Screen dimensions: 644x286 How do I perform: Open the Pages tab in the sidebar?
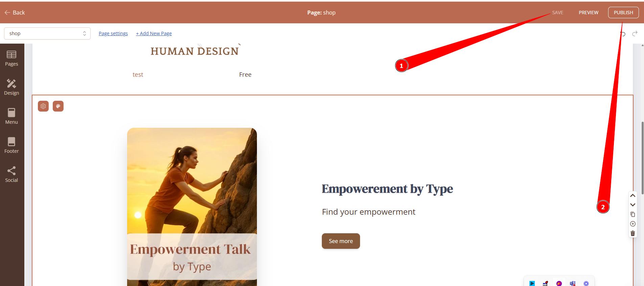pos(11,58)
